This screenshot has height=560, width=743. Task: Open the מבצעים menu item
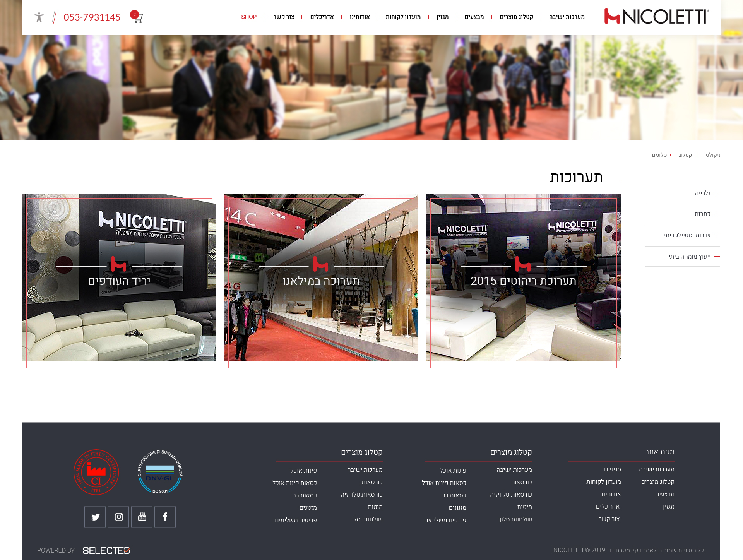474,17
